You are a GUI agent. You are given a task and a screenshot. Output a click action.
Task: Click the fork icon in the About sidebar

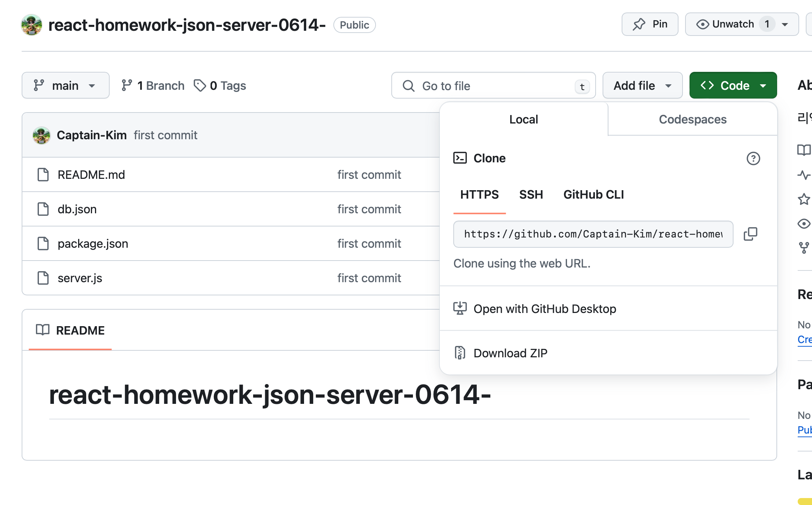(x=804, y=248)
